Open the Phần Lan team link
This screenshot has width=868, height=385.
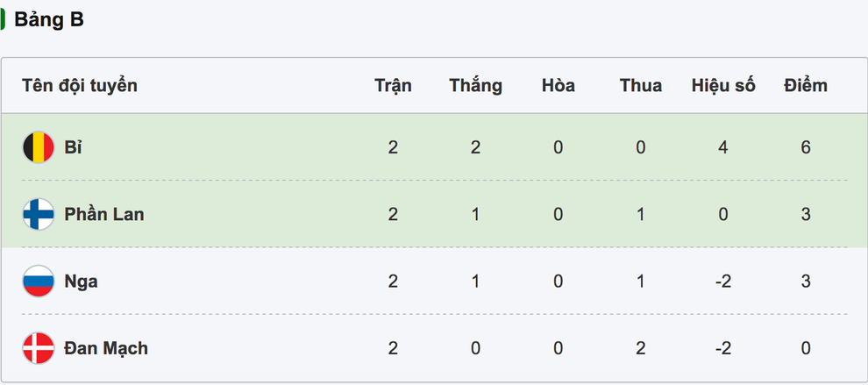(x=104, y=214)
